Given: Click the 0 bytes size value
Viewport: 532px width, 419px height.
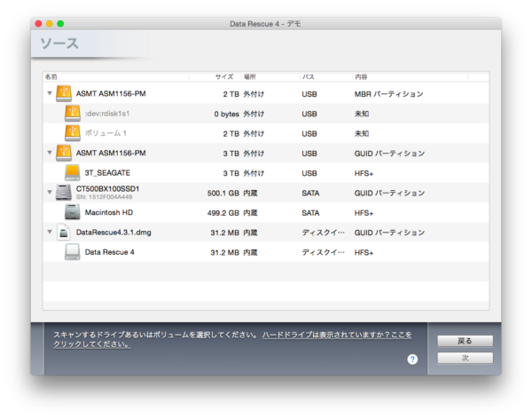Looking at the screenshot, I should [x=227, y=114].
